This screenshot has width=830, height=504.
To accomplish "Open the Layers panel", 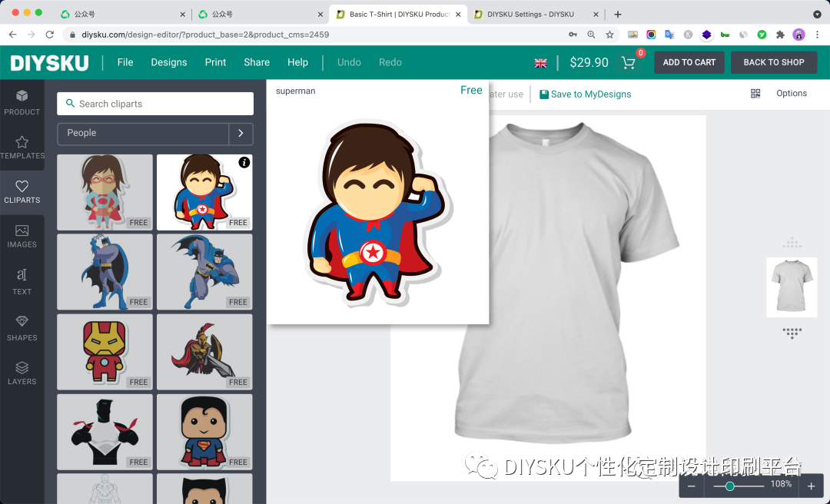I will tap(22, 373).
